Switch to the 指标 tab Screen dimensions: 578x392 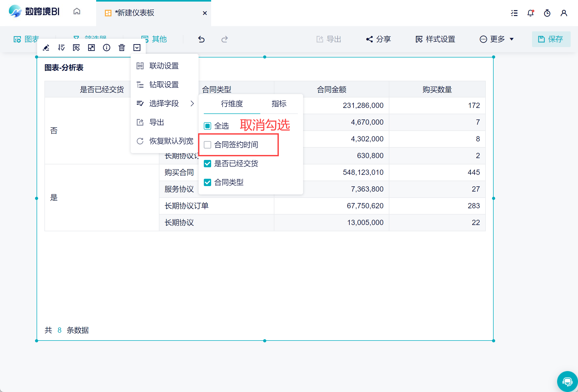279,104
